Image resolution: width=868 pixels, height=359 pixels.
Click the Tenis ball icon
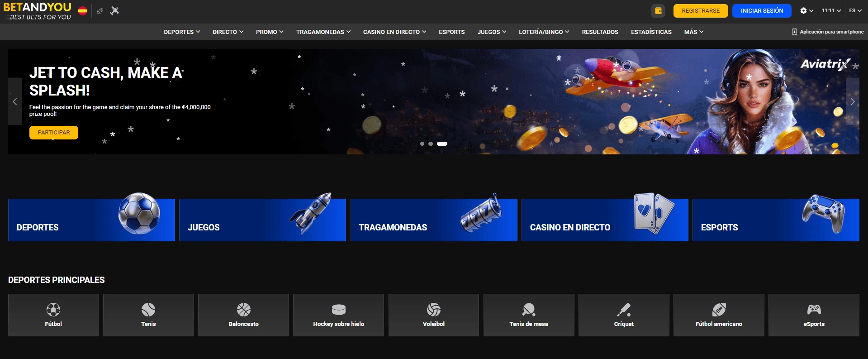[x=148, y=310]
